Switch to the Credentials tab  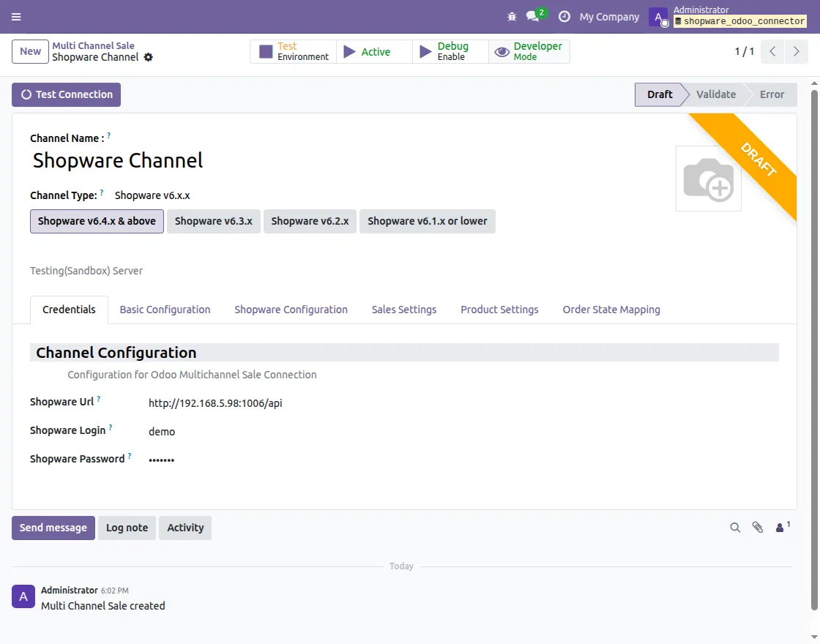point(69,310)
